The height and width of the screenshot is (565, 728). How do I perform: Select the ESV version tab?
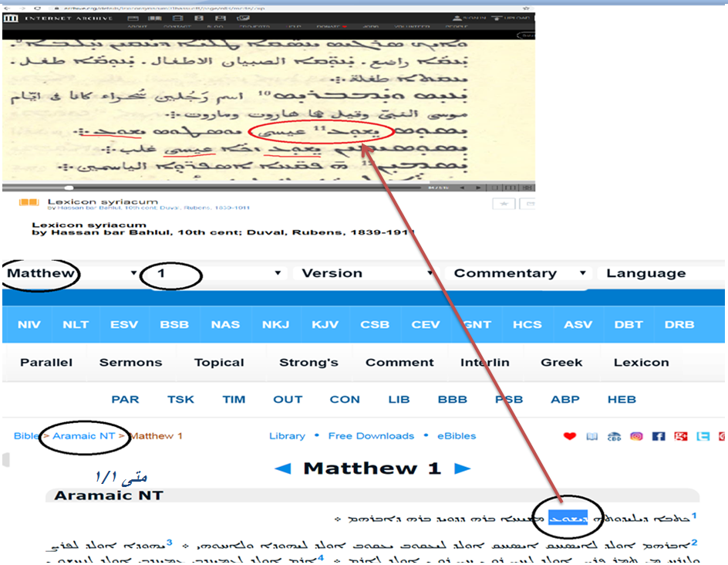[x=124, y=325]
